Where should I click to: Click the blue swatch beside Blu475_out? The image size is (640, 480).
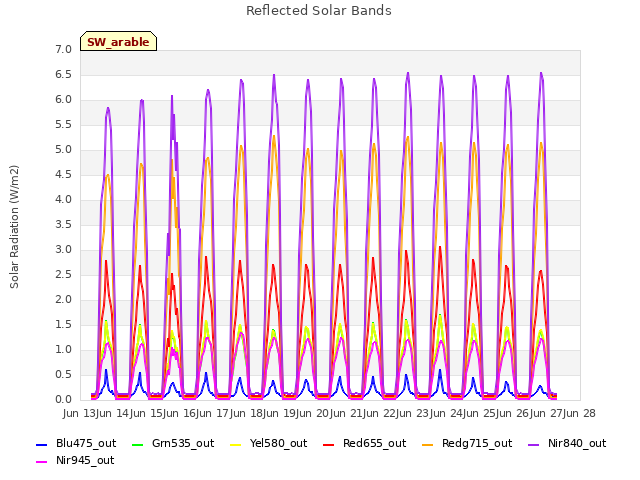42,444
